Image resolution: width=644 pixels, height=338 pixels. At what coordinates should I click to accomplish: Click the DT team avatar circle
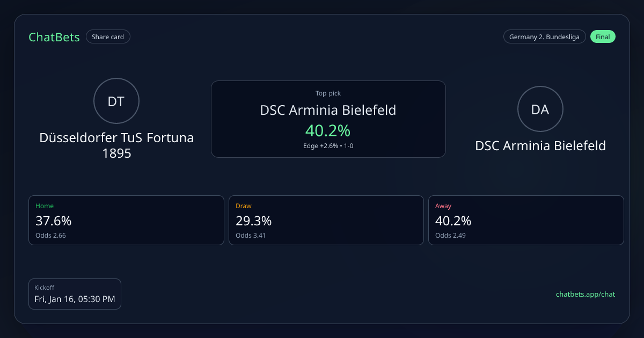(x=116, y=101)
